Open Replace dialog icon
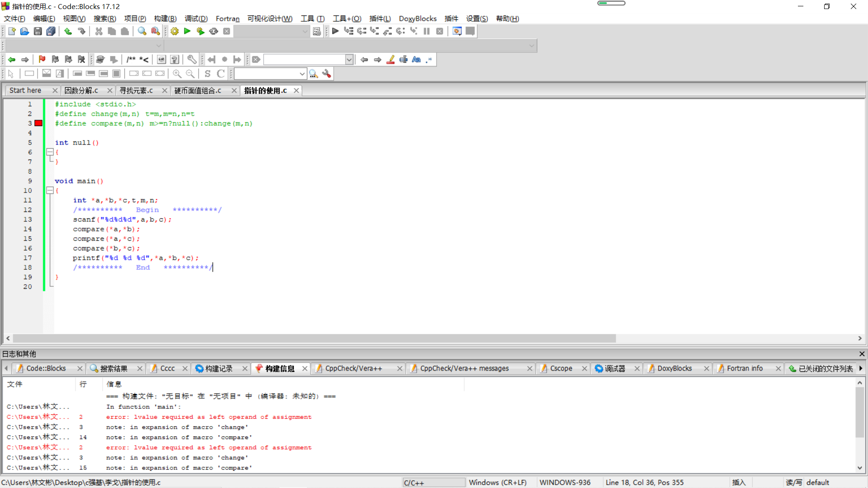The width and height of the screenshot is (868, 488). click(155, 31)
